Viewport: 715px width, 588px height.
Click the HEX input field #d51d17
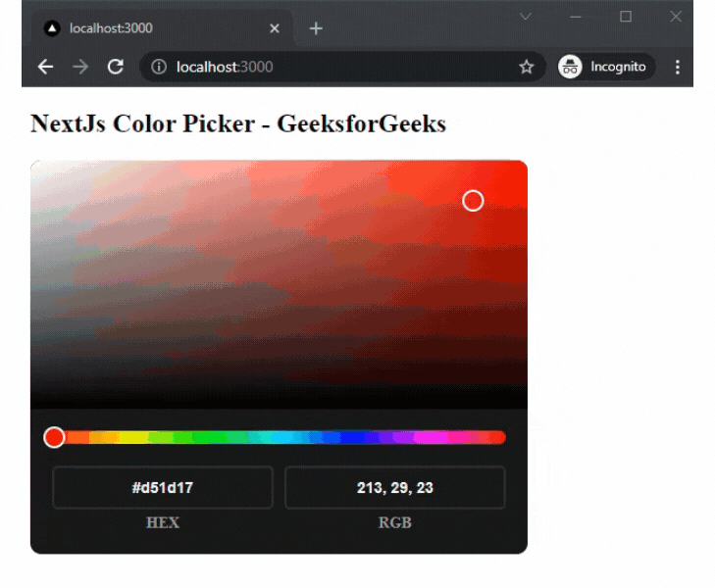coord(163,487)
